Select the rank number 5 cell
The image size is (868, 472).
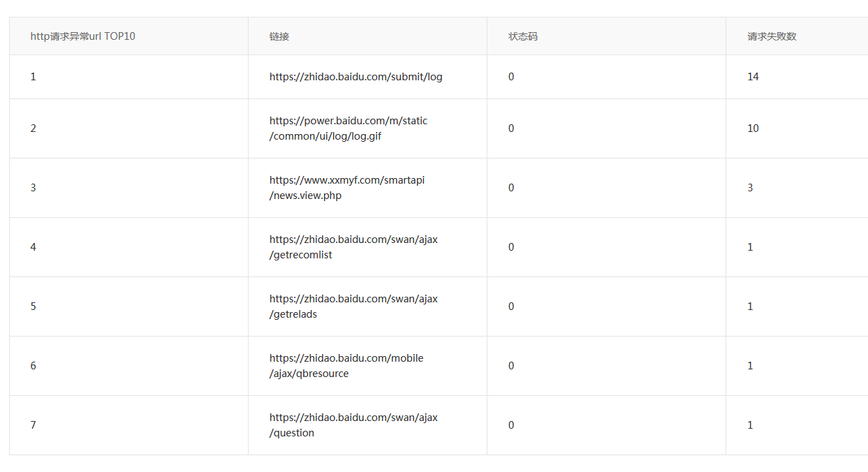coord(34,307)
